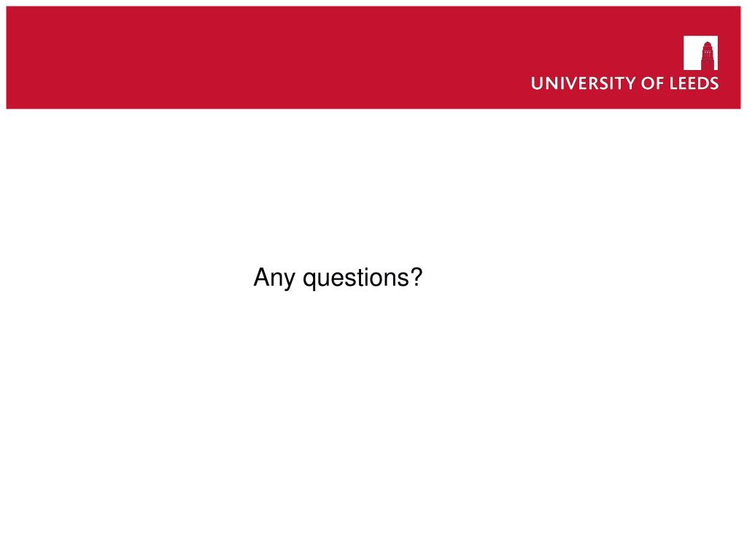Viewport: 747px width, 560px height.
Task: Click the question mark after 'questions'
Action: [x=417, y=276]
